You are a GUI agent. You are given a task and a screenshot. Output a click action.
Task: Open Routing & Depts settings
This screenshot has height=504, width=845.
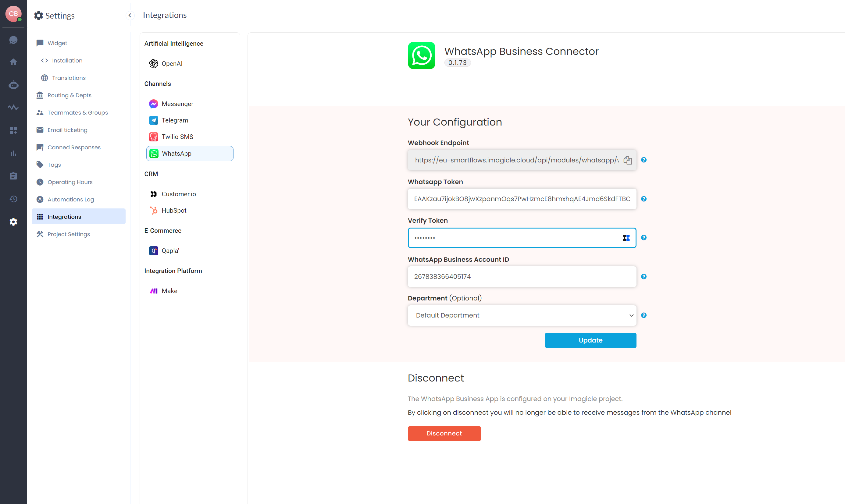pyautogui.click(x=69, y=95)
